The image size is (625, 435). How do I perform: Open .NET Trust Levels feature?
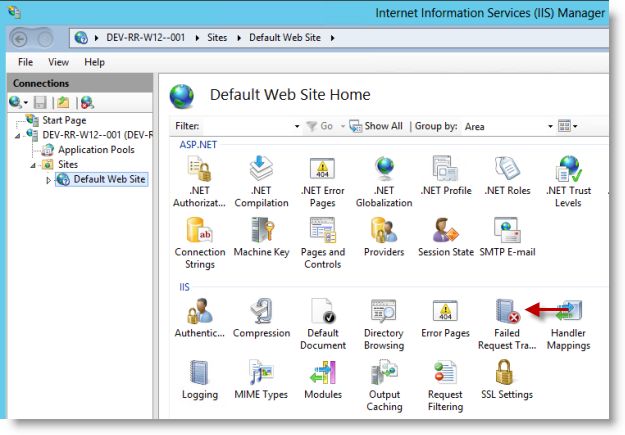pos(568,181)
